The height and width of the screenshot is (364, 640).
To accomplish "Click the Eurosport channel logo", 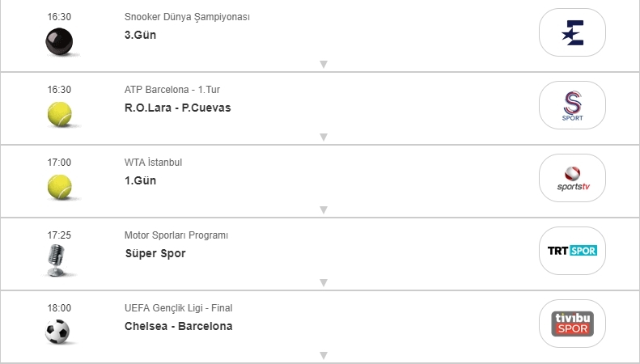I will (572, 32).
